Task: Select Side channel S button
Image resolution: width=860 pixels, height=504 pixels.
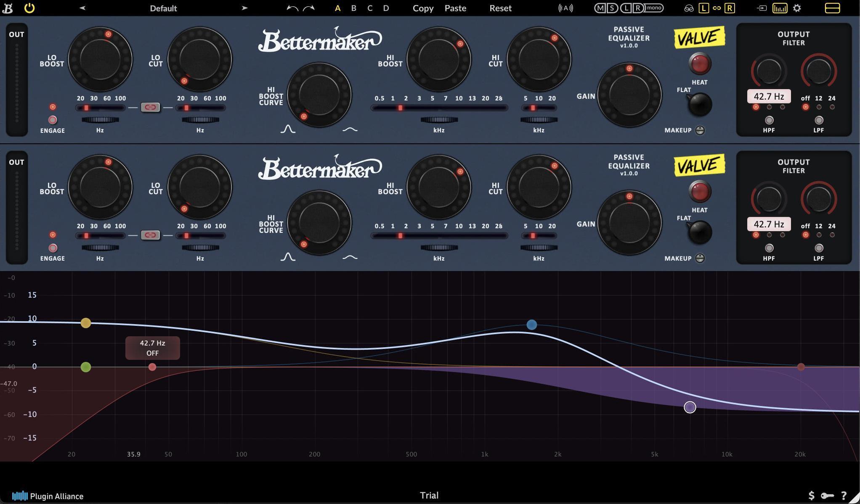Action: (x=612, y=8)
